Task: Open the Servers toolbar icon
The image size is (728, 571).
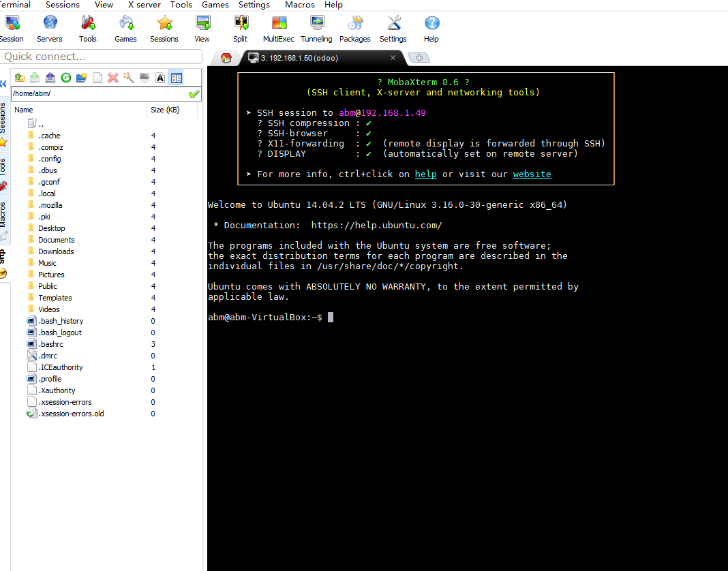Action: (x=49, y=28)
